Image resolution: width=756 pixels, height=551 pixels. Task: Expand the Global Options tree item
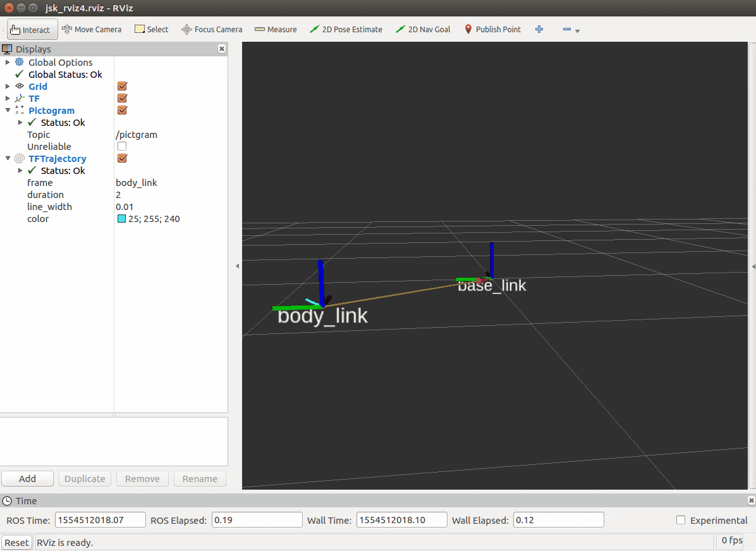8,62
